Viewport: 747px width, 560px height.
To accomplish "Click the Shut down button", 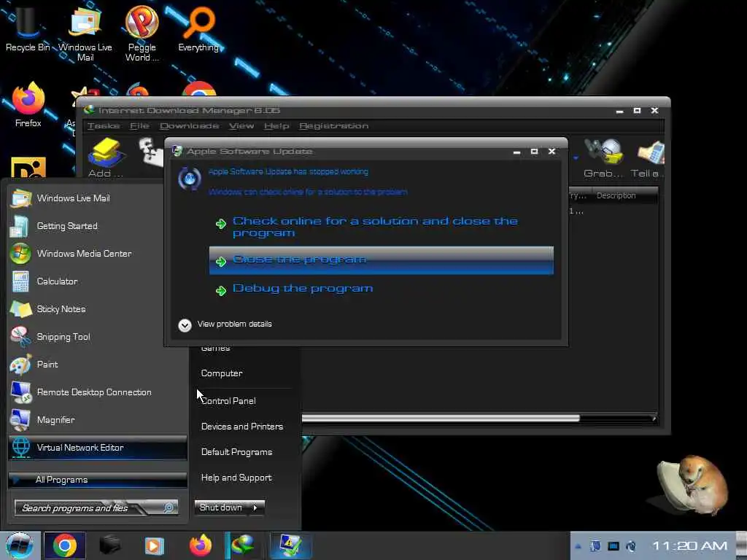I will click(x=220, y=507).
